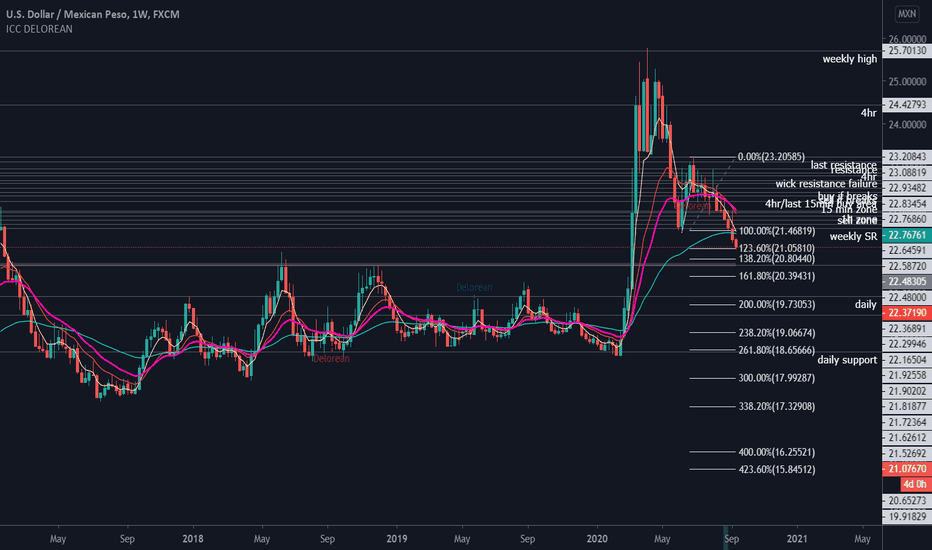Screen dimensions: 932x550
Task: Click Fibonacci level 100.00%(21.46819)
Action: coord(777,231)
